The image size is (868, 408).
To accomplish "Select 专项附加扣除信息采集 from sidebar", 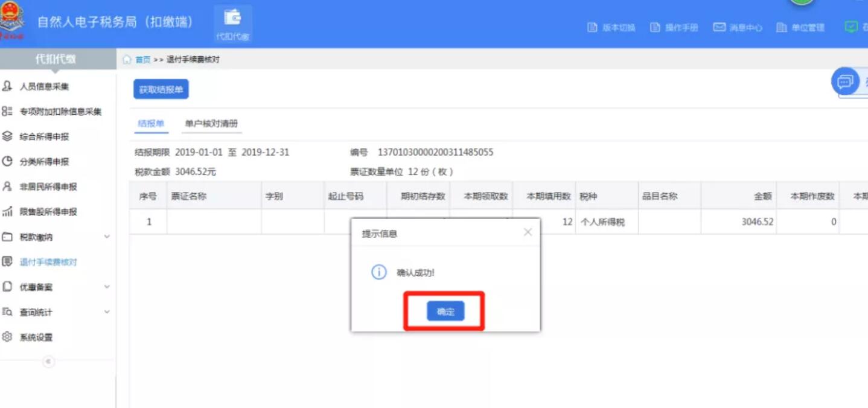I will click(x=60, y=112).
